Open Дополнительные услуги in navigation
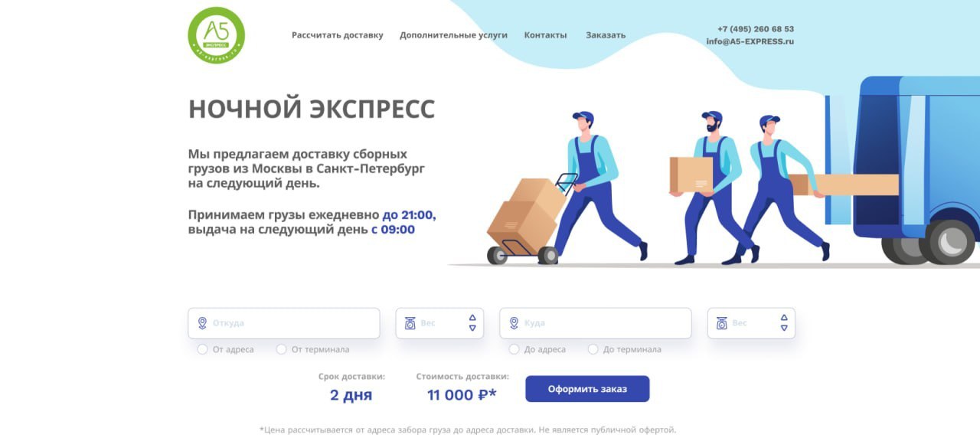Image resolution: width=980 pixels, height=441 pixels. pos(453,35)
